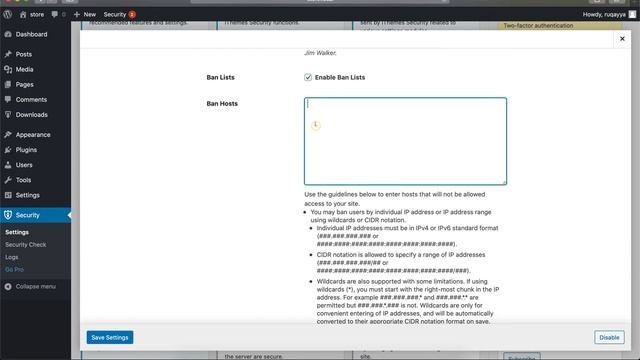The height and width of the screenshot is (360, 640).
Task: Open the Tools menu label
Action: (23, 180)
